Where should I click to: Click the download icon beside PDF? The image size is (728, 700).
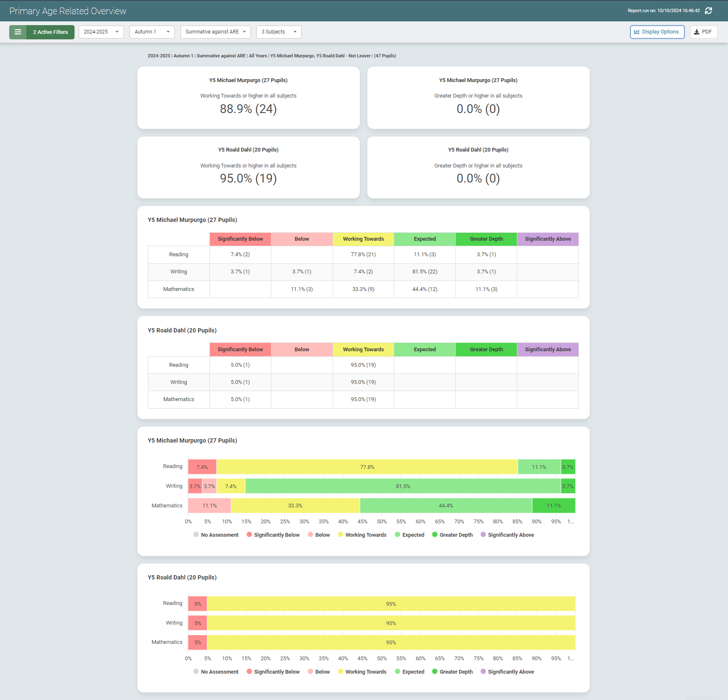coord(697,32)
